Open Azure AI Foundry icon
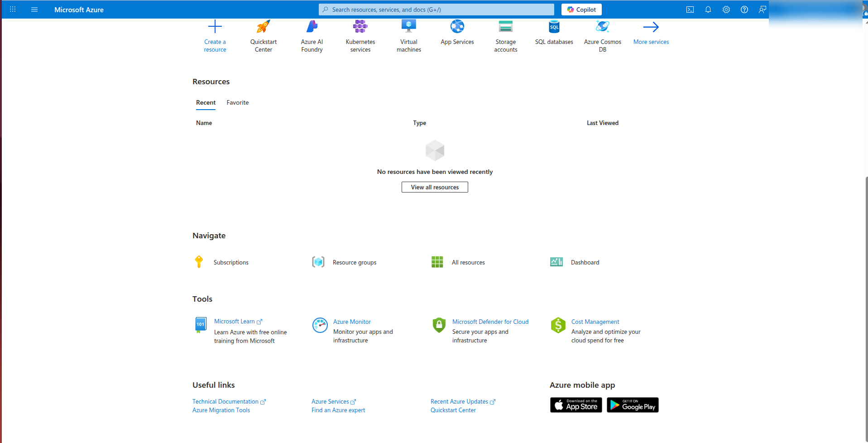Image resolution: width=868 pixels, height=443 pixels. [x=312, y=27]
